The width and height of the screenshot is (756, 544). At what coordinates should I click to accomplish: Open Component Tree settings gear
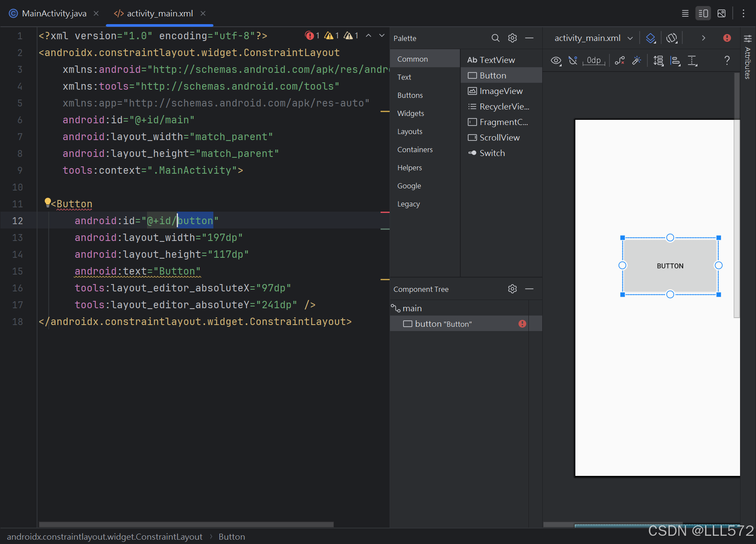[x=512, y=289]
